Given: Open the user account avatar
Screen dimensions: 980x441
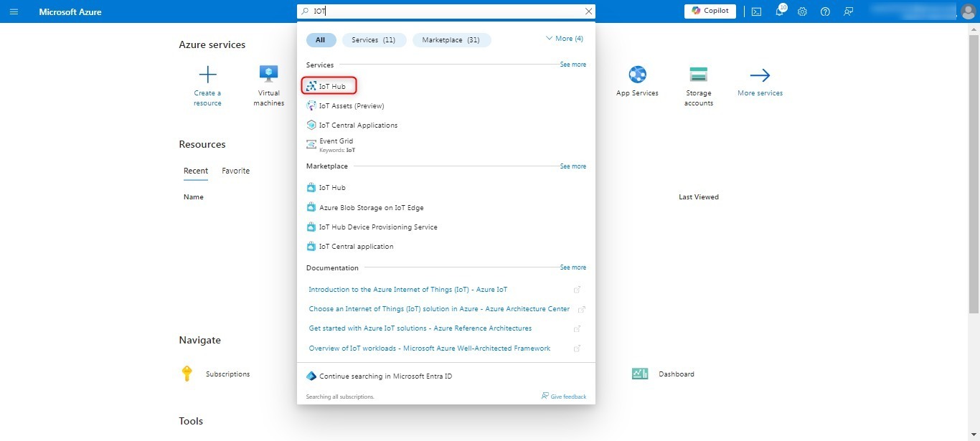Looking at the screenshot, I should tap(968, 11).
